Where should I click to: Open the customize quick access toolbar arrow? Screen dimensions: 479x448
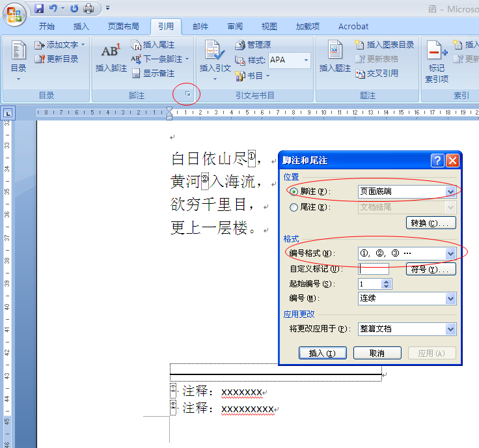[107, 8]
